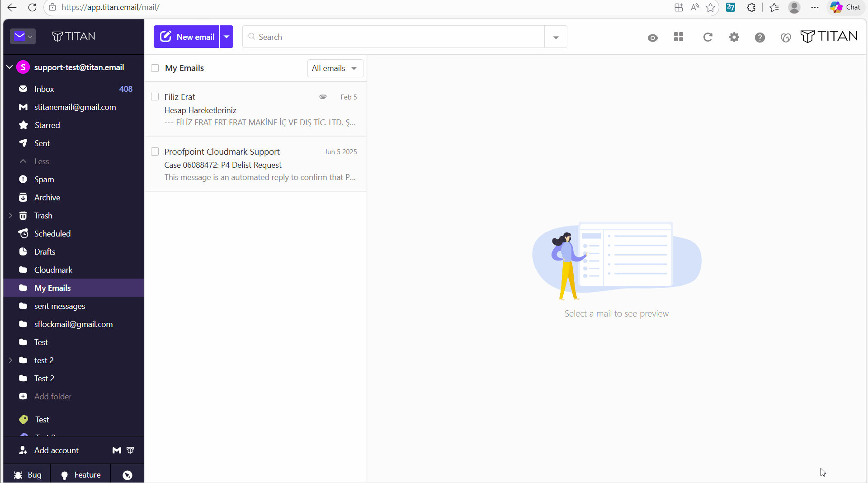Click the New email button
This screenshot has height=483, width=868.
(187, 37)
